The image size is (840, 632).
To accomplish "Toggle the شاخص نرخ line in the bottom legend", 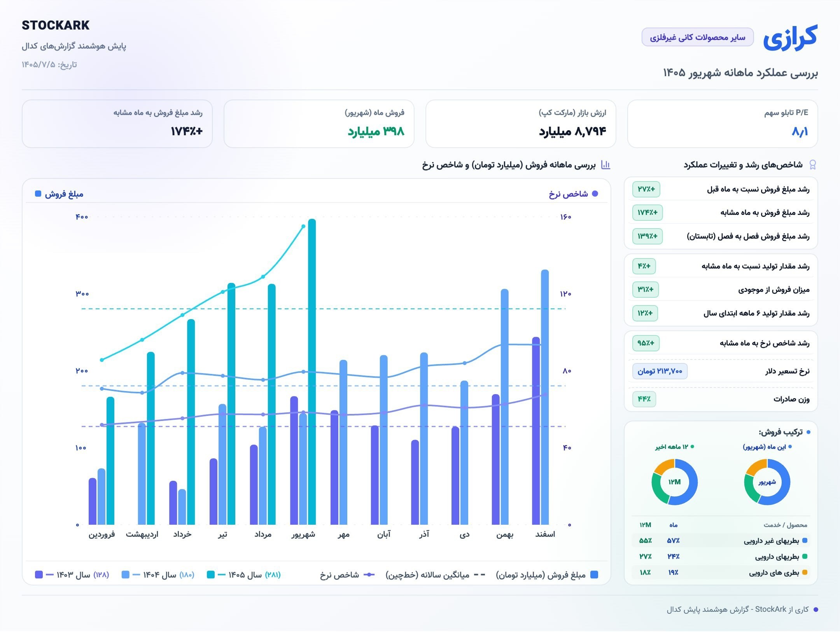I will pyautogui.click(x=347, y=574).
